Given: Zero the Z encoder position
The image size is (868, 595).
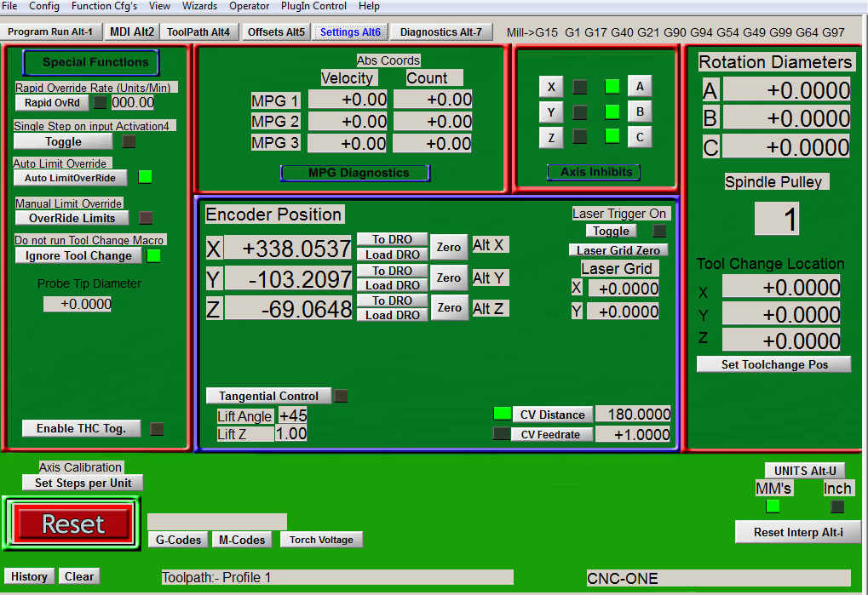Looking at the screenshot, I should coord(448,307).
